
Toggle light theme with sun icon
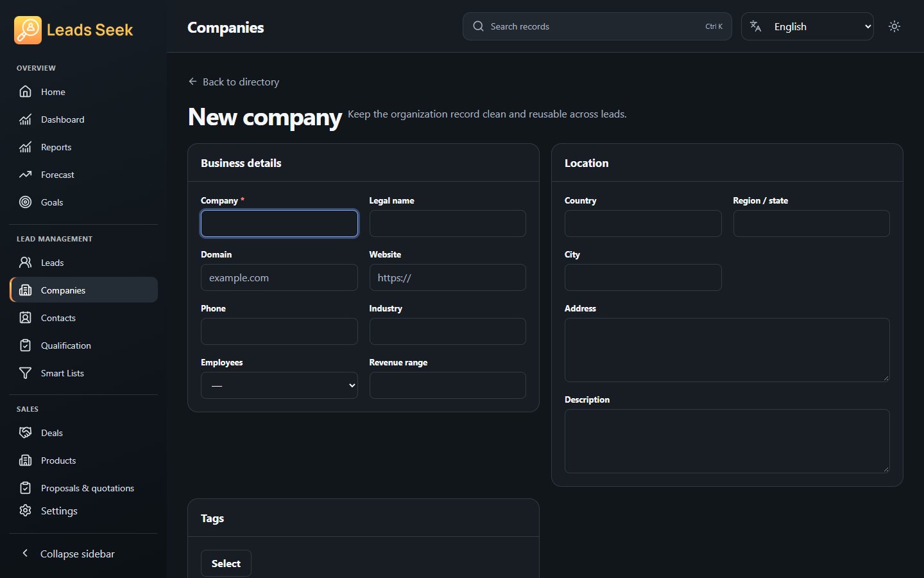[894, 26]
